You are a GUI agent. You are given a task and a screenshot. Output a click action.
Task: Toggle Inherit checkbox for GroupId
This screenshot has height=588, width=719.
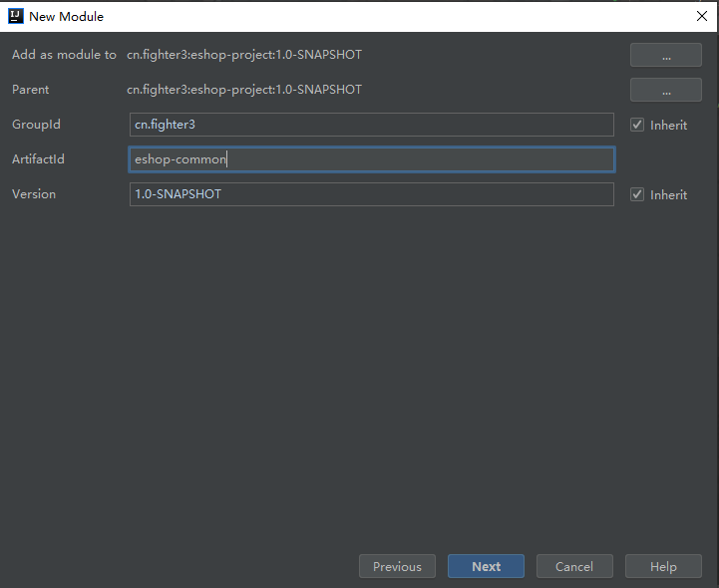[637, 125]
